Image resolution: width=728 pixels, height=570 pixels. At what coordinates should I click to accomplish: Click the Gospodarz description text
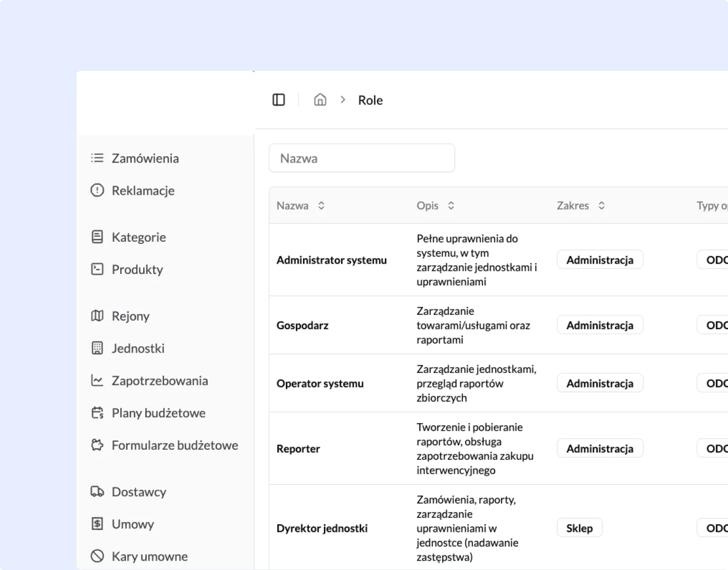point(473,325)
